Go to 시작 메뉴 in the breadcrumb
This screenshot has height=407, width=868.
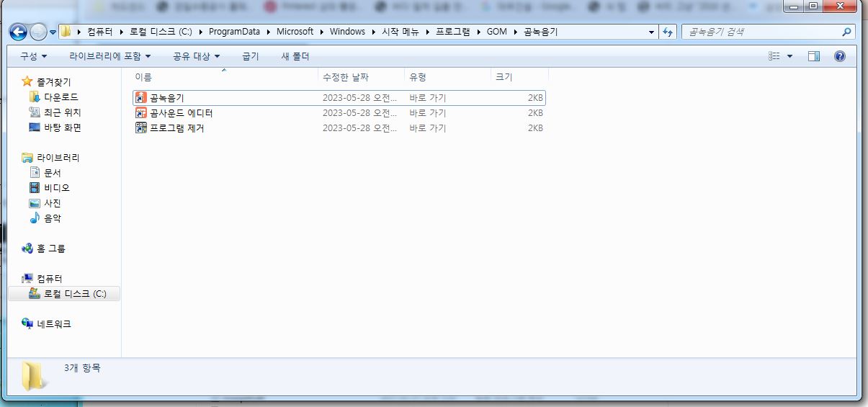399,32
